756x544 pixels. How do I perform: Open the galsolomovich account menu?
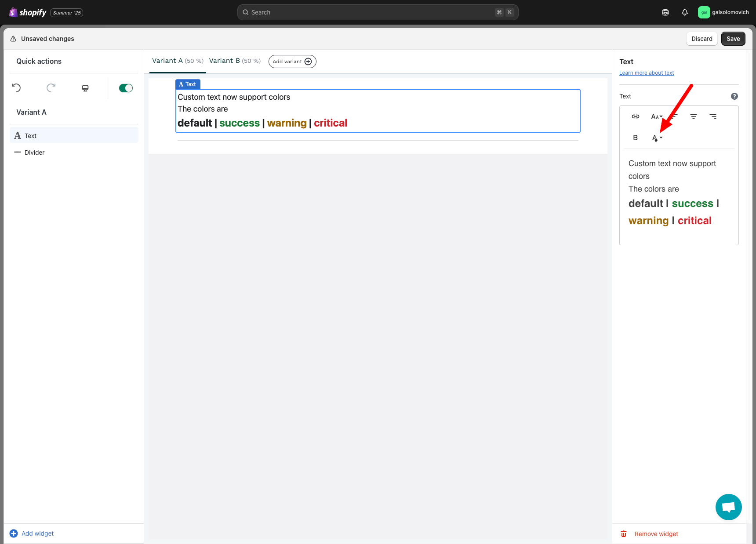click(723, 12)
